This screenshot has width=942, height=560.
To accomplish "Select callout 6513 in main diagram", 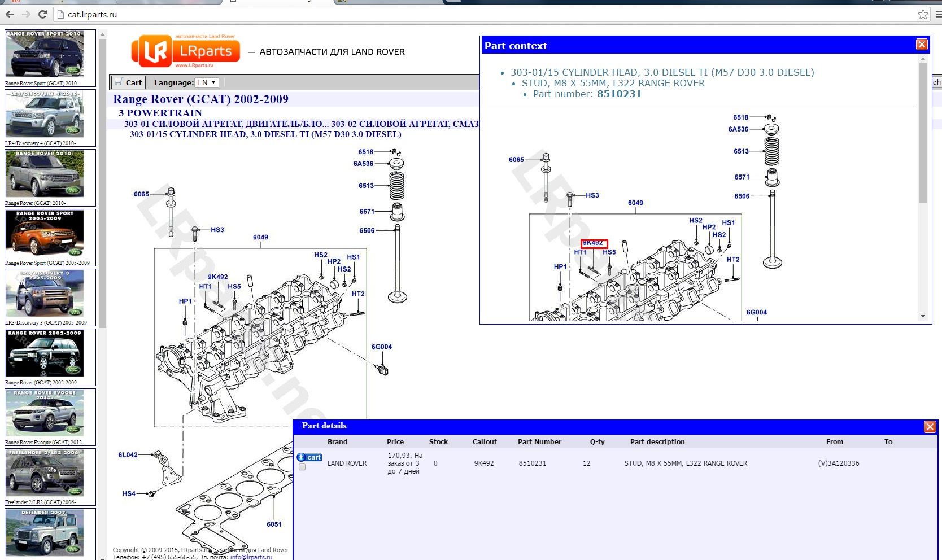I will [366, 185].
